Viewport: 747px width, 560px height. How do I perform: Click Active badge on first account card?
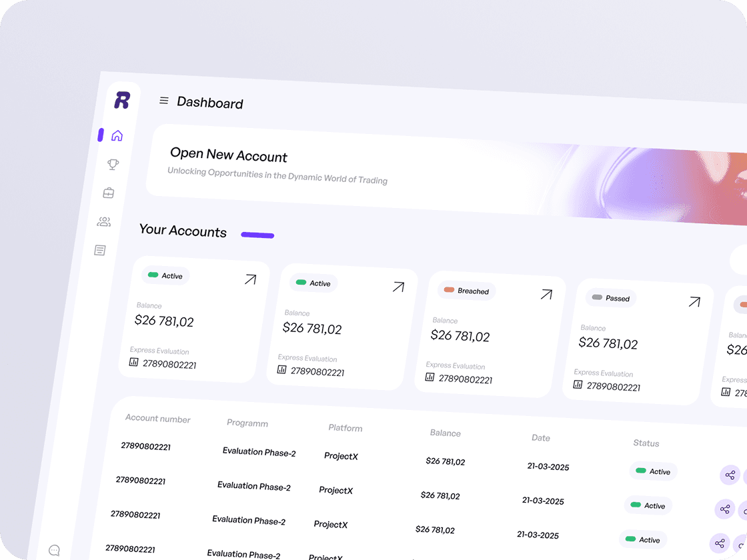pos(165,275)
